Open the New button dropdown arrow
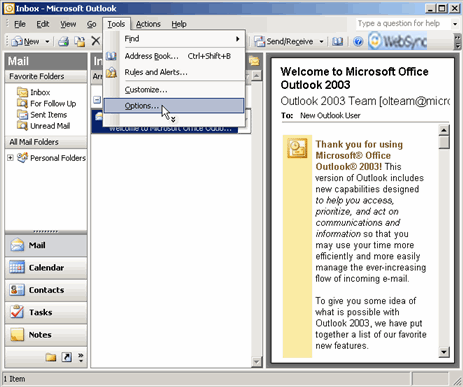 click(x=47, y=42)
